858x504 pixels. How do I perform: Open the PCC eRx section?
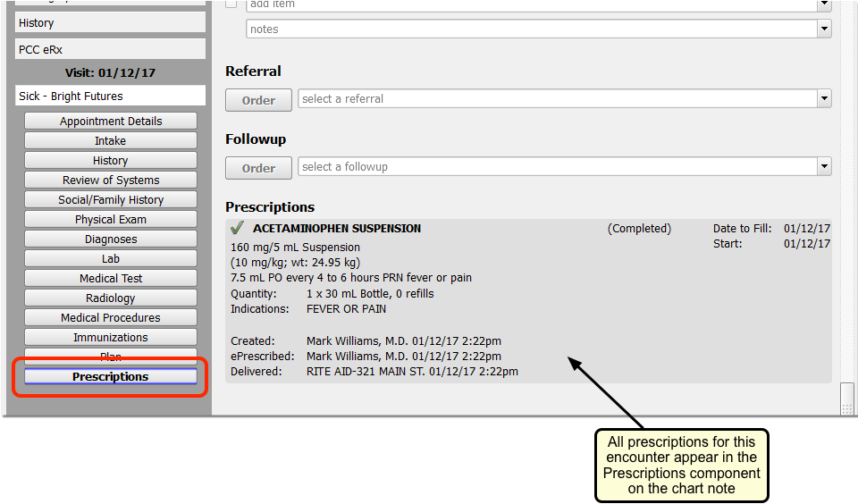110,49
